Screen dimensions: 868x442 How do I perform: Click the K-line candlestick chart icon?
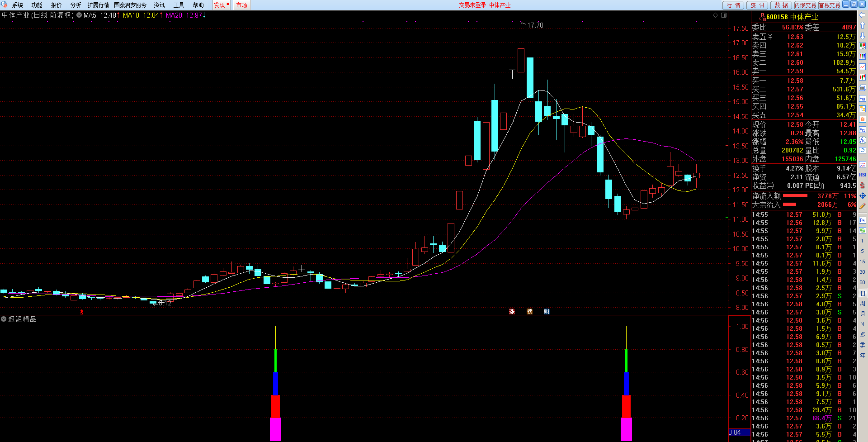[863, 77]
